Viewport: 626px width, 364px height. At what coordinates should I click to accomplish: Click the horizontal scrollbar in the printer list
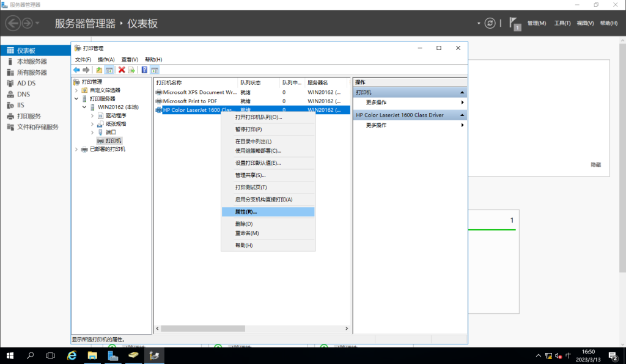point(203,329)
